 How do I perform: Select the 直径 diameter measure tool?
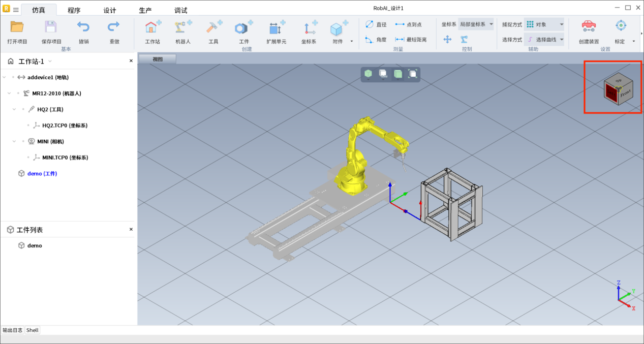click(x=376, y=24)
